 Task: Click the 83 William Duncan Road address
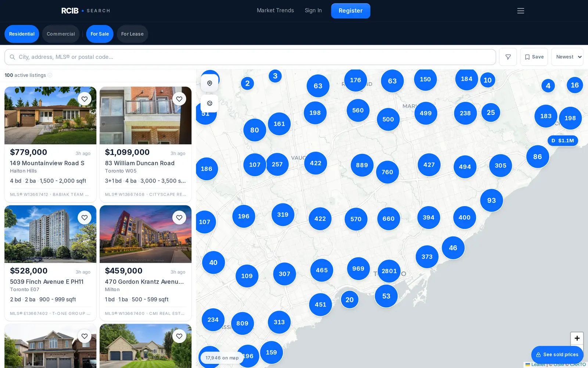(x=140, y=163)
